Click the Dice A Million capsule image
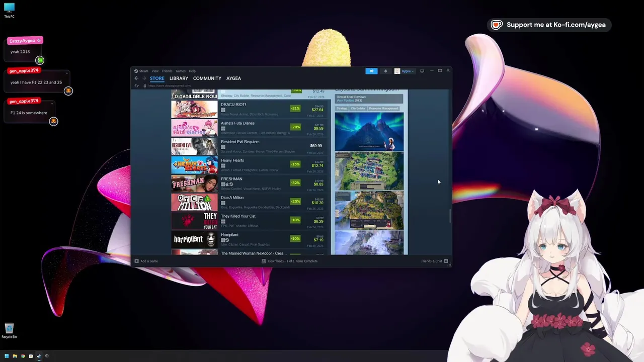The width and height of the screenshot is (644, 362). pos(194,202)
